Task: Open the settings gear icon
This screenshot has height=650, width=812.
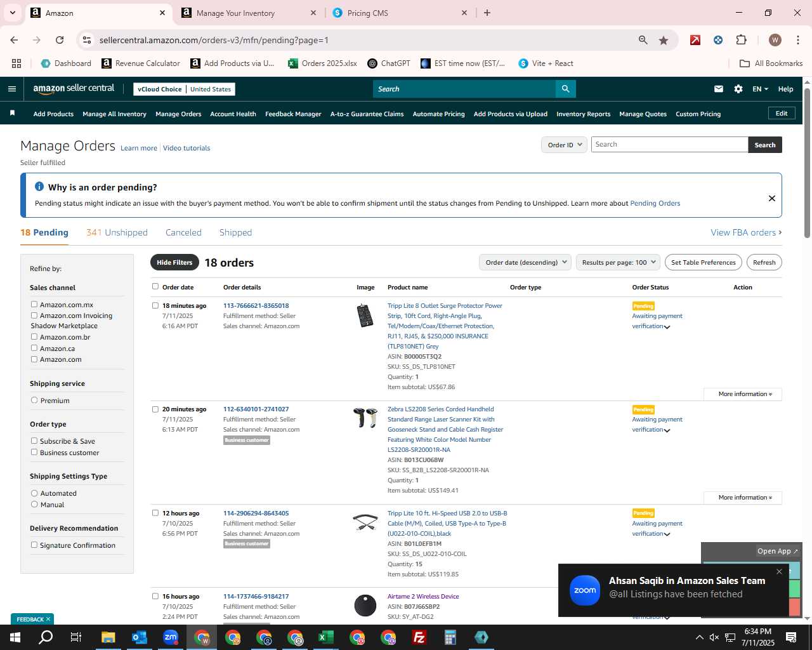Action: 738,89
